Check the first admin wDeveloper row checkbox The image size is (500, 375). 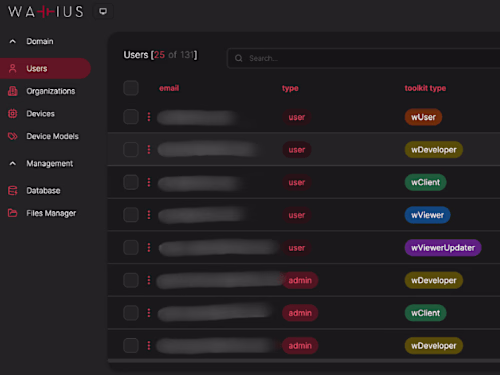(x=131, y=280)
